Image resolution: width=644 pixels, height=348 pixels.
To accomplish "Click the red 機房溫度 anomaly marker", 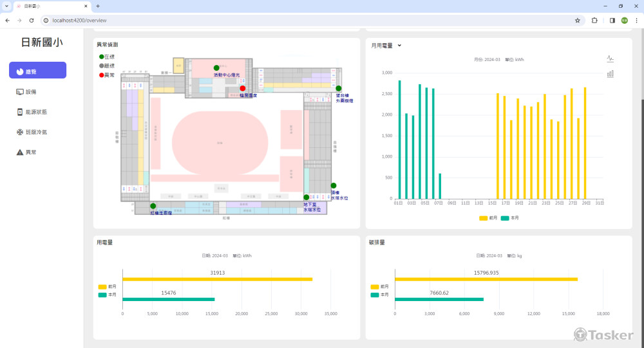I will (243, 89).
